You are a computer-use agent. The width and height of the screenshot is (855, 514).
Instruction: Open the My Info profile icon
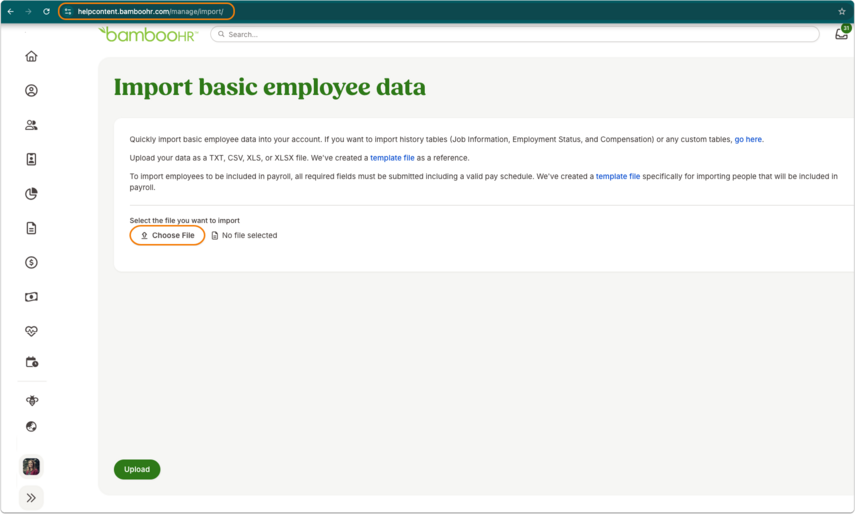[31, 90]
